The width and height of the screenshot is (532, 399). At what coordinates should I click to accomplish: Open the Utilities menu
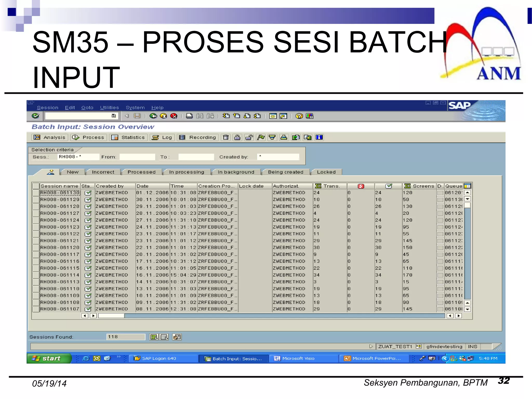pyautogui.click(x=109, y=108)
